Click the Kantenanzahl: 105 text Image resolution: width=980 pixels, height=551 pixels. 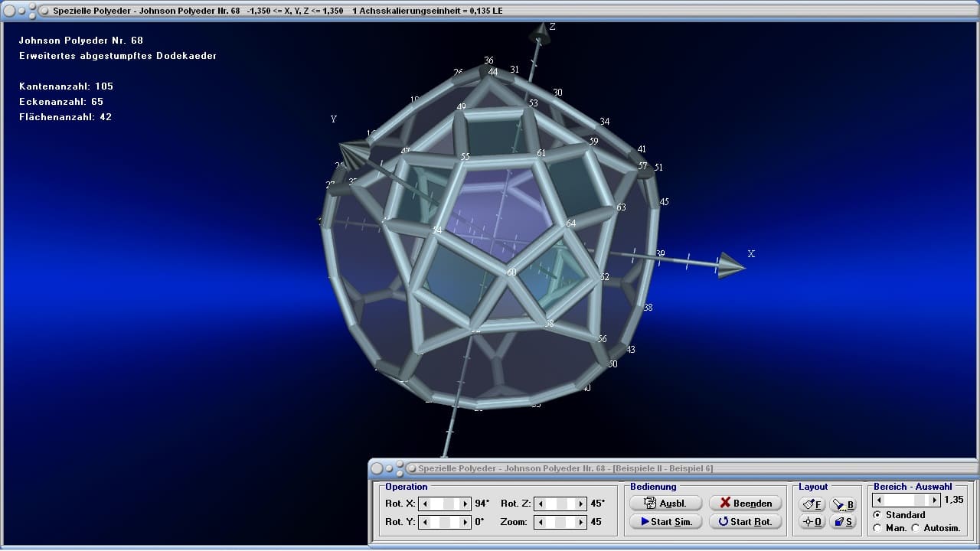[x=67, y=86]
